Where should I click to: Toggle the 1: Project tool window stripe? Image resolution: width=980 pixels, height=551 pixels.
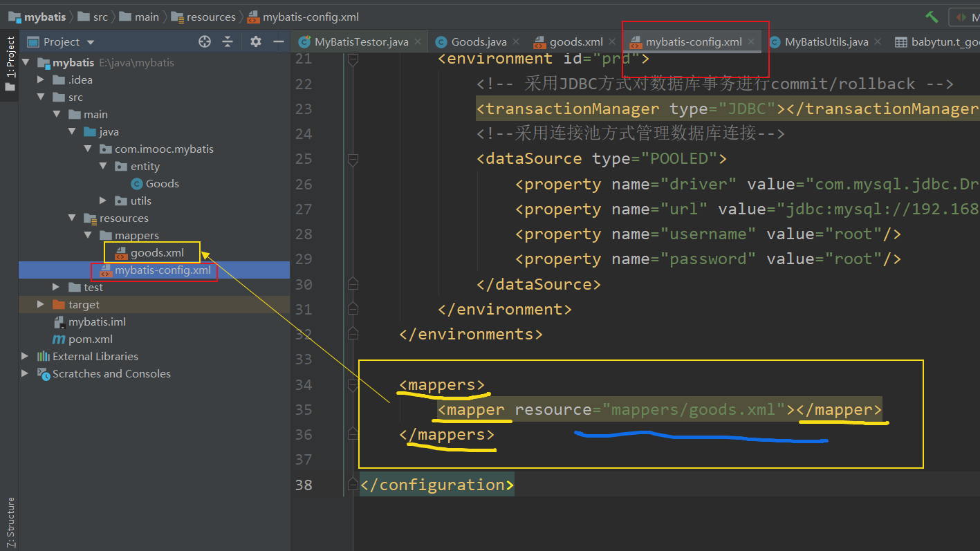click(x=10, y=64)
